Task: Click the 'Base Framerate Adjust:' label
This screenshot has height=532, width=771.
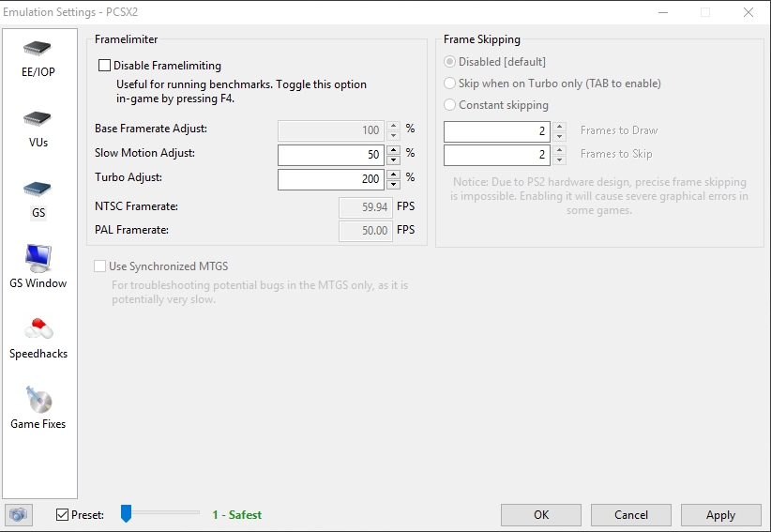Action: click(151, 129)
